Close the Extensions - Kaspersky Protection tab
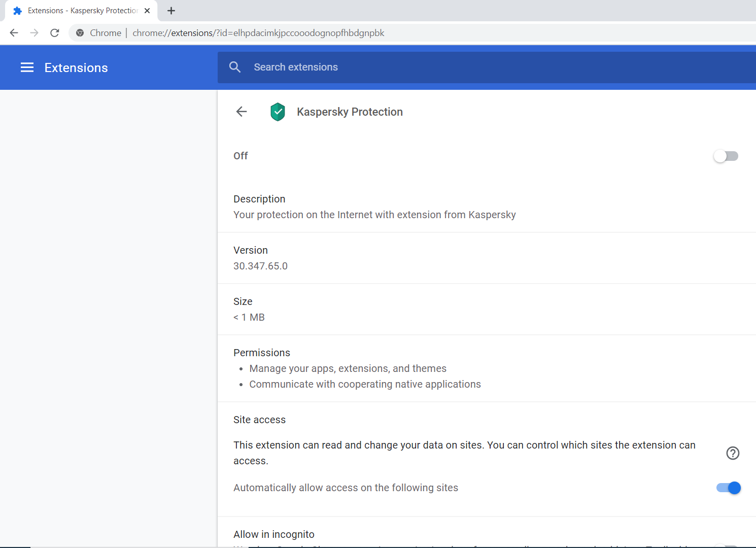This screenshot has width=756, height=548. click(147, 11)
